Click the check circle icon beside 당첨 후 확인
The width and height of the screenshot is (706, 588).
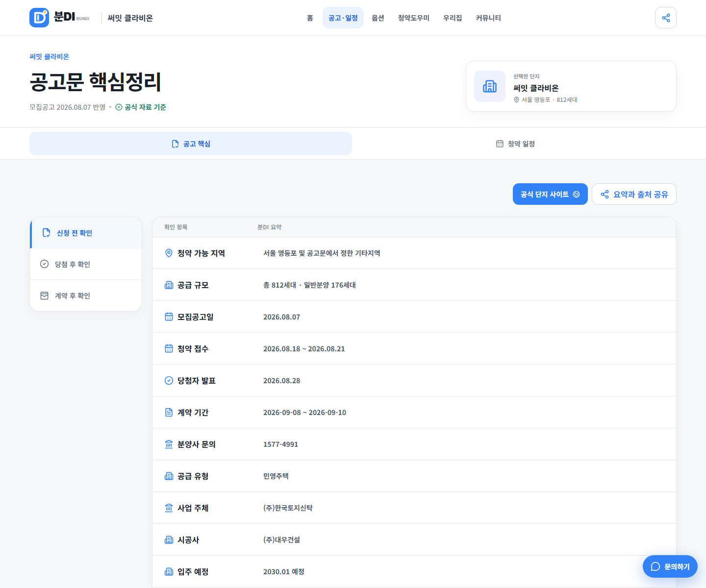tap(44, 264)
